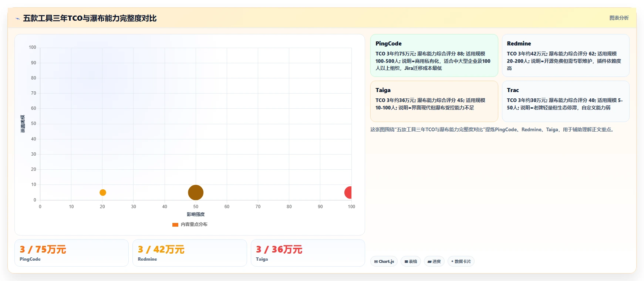The image size is (644, 281).
Task: Click the orange legend color box
Action: click(x=175, y=224)
